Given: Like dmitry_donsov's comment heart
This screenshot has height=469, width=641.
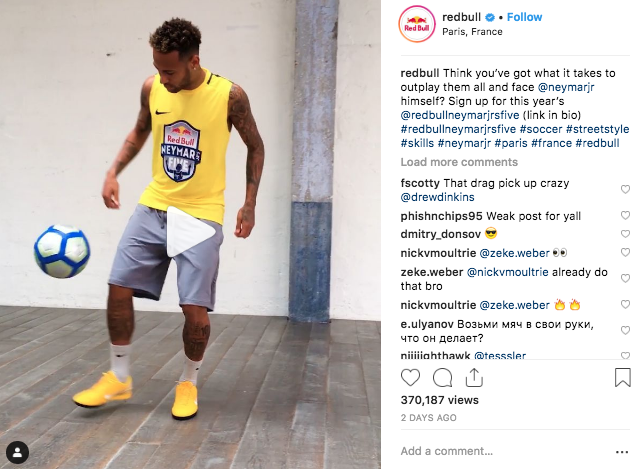Looking at the screenshot, I should [625, 234].
